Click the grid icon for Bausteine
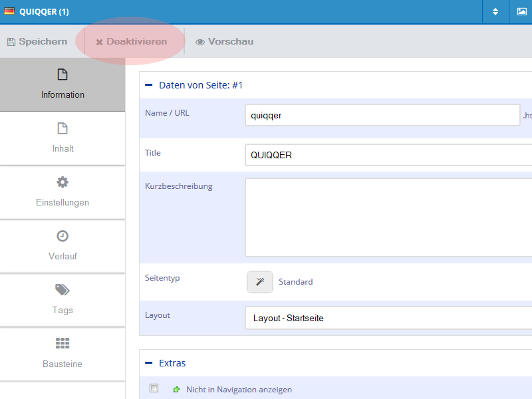 [x=63, y=344]
